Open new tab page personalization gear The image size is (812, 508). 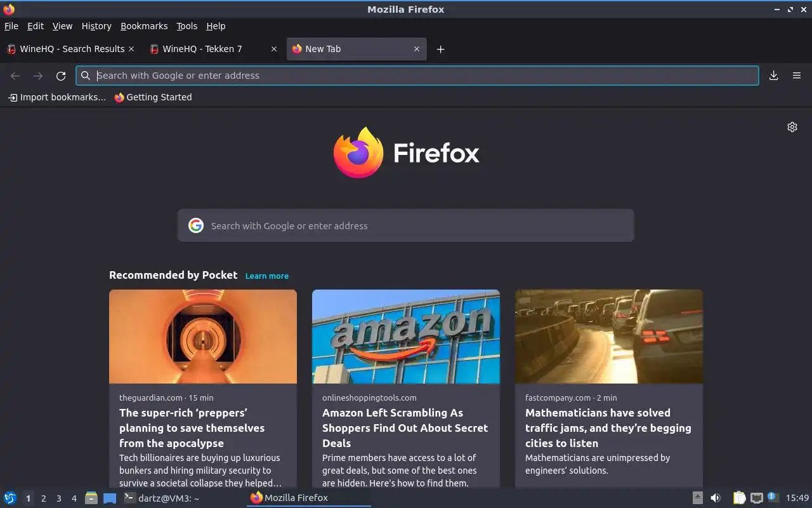tap(792, 127)
